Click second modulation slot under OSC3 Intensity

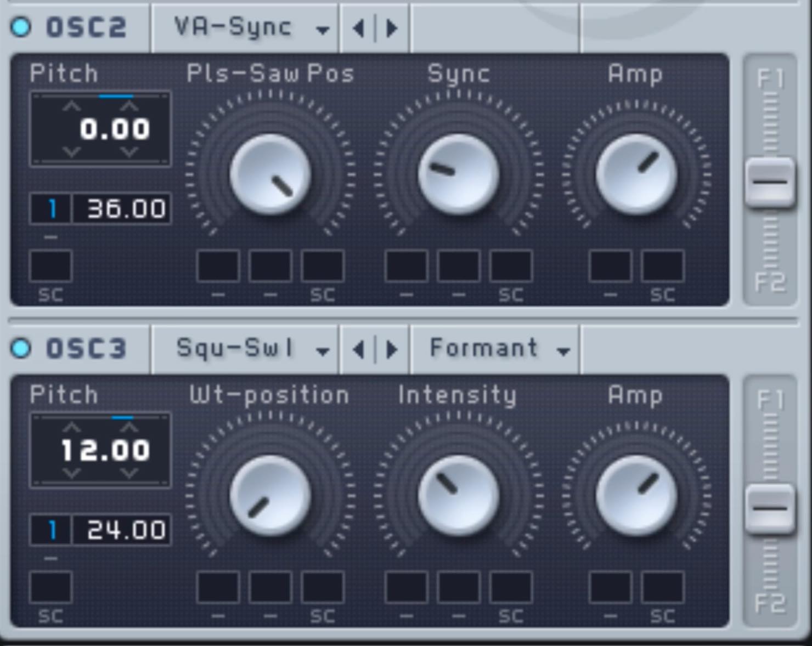click(459, 587)
